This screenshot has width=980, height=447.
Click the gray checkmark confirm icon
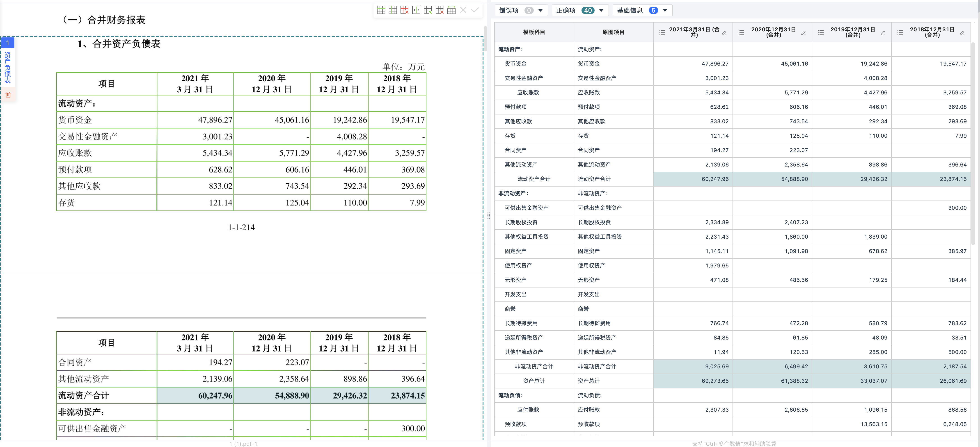tap(475, 10)
